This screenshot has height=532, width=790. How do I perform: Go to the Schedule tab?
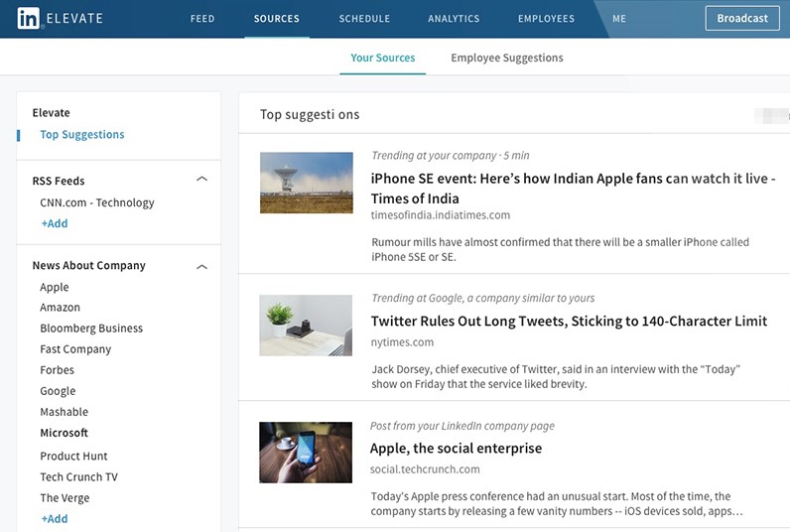pos(364,19)
